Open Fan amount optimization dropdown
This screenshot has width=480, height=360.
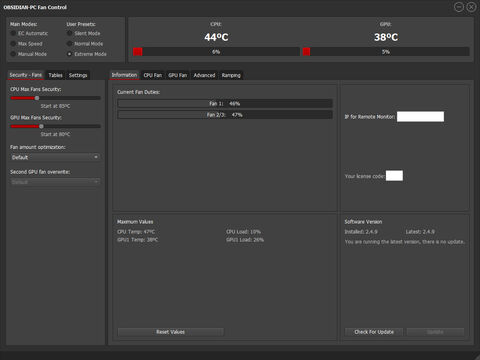55,157
